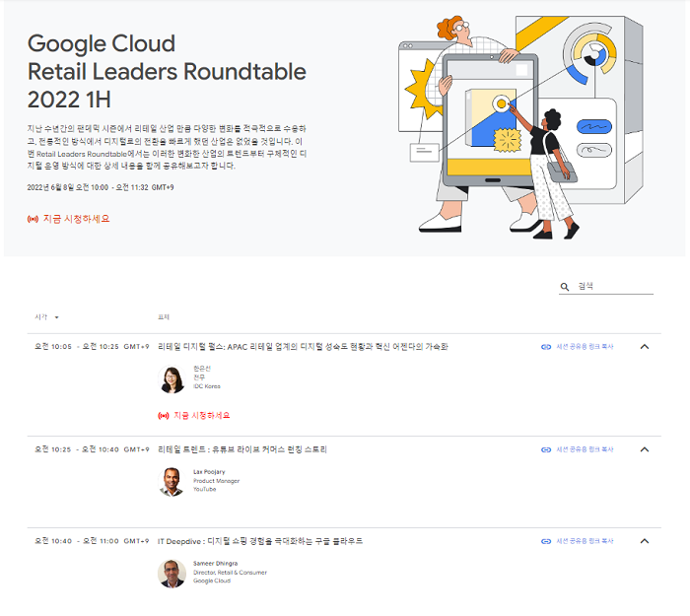This screenshot has height=616, width=690.
Task: Click the event date '2022년 6월 8일' text
Action: tap(50, 187)
